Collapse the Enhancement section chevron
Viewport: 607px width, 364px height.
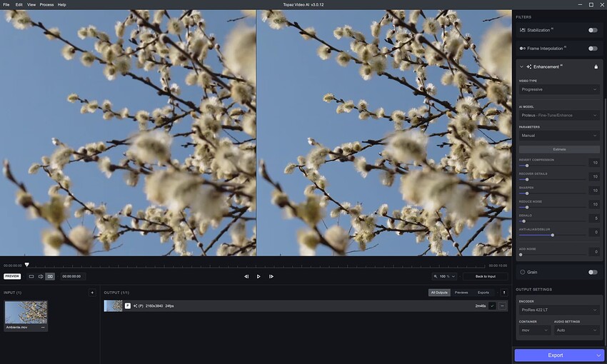pyautogui.click(x=521, y=67)
